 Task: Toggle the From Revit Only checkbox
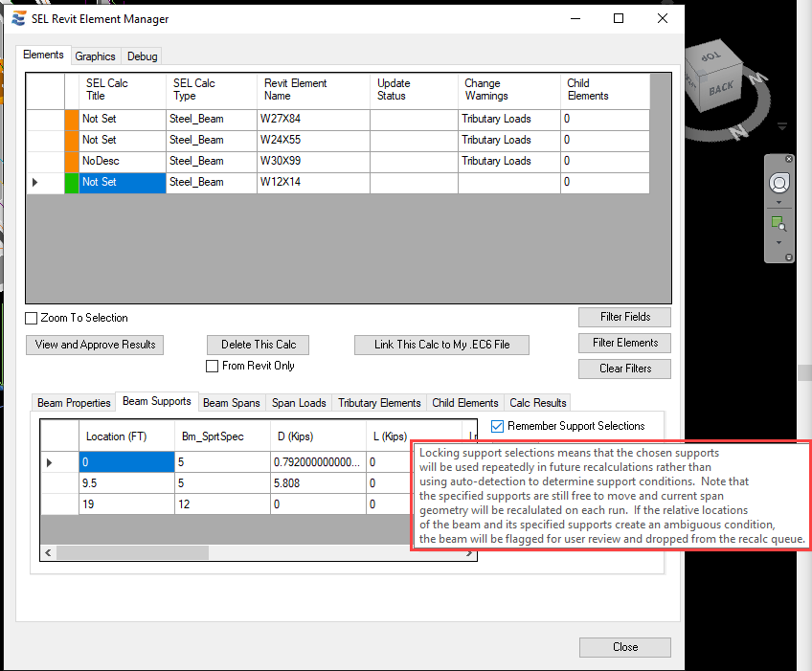pyautogui.click(x=212, y=366)
